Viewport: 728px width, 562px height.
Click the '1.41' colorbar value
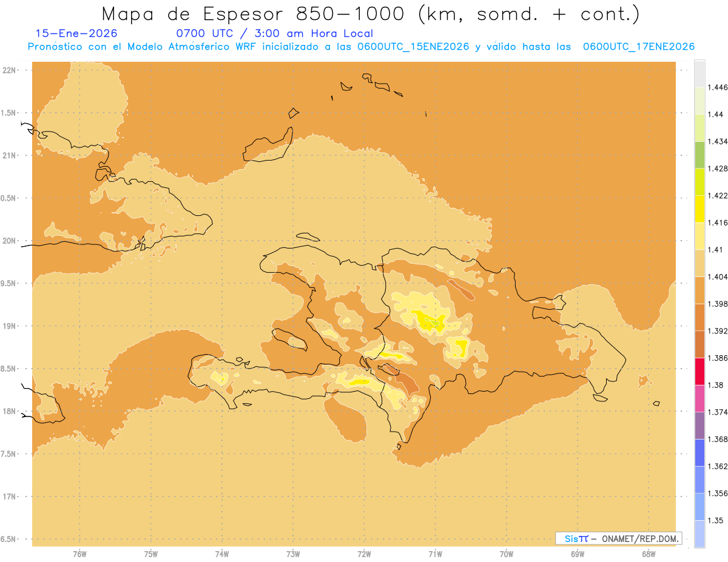coord(715,249)
